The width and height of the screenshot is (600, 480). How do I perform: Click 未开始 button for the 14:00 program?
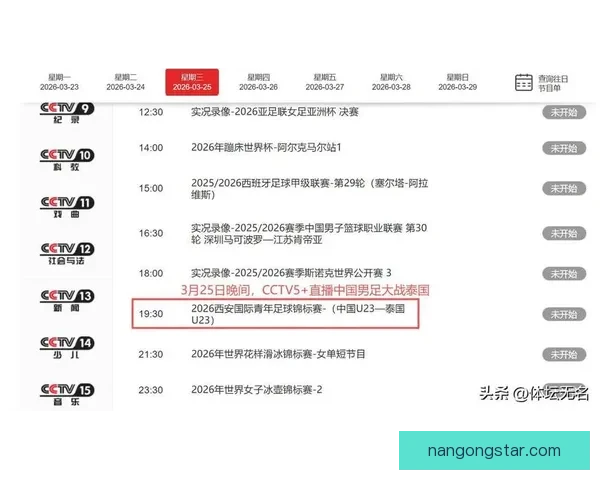(564, 149)
